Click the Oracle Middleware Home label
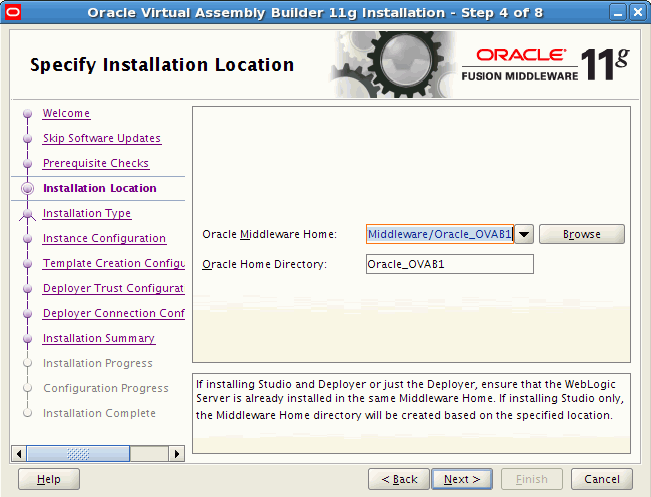The image size is (651, 497). (269, 234)
